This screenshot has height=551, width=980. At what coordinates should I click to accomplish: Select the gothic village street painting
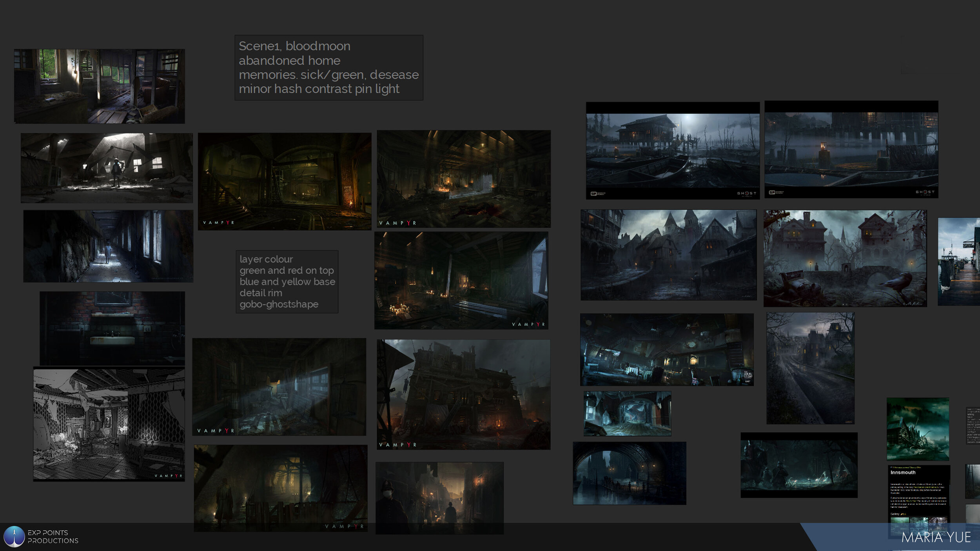(668, 255)
